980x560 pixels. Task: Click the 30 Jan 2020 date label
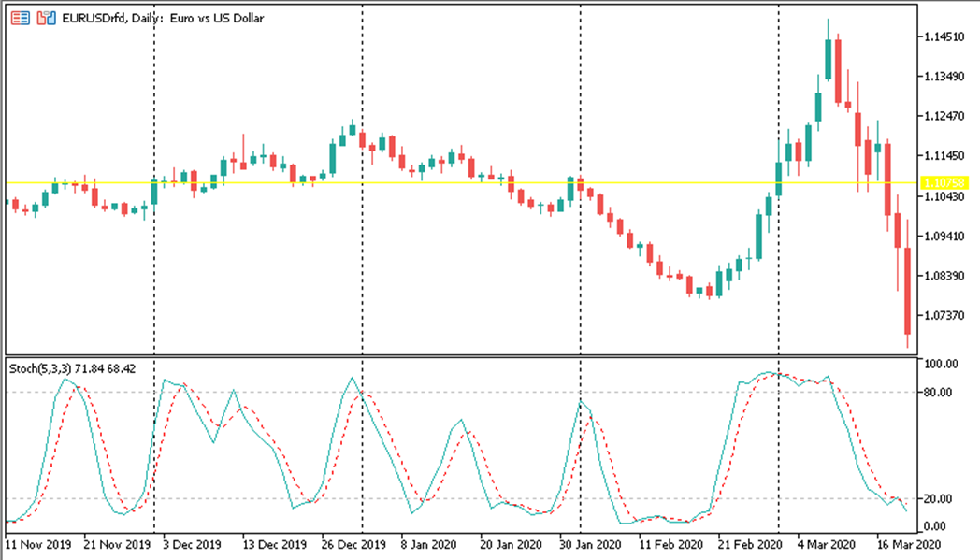(590, 544)
